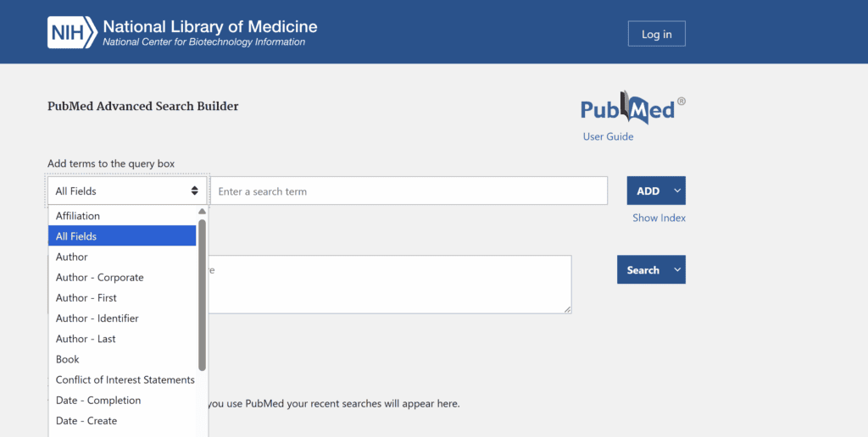Viewport: 868px width, 437px height.
Task: Click the Enter a search term field
Action: pos(409,191)
